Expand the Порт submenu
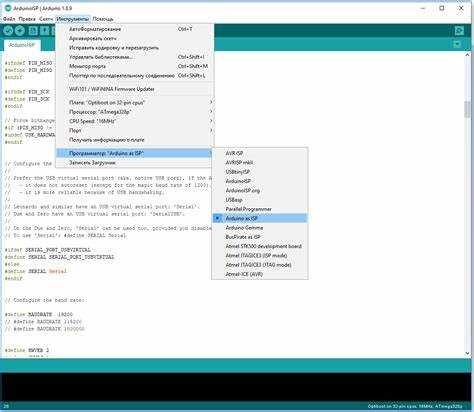Screen dimensions: 474x412 (134, 130)
